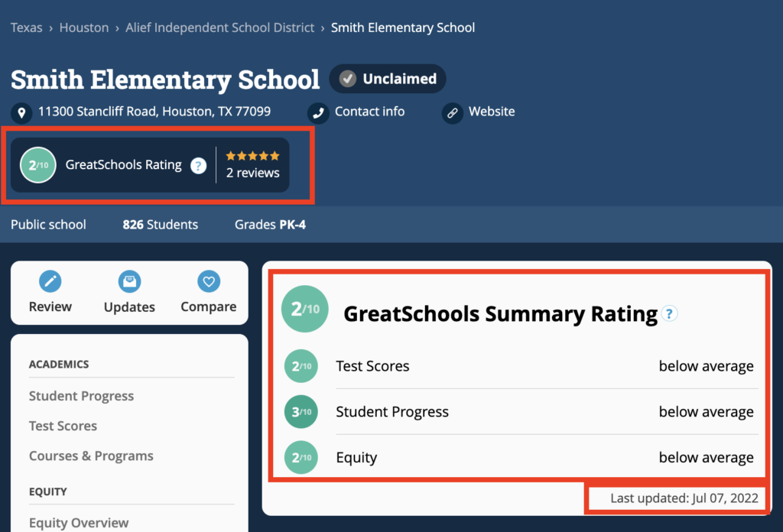
Task: Select Test Scores in Academics sidebar
Action: point(63,426)
